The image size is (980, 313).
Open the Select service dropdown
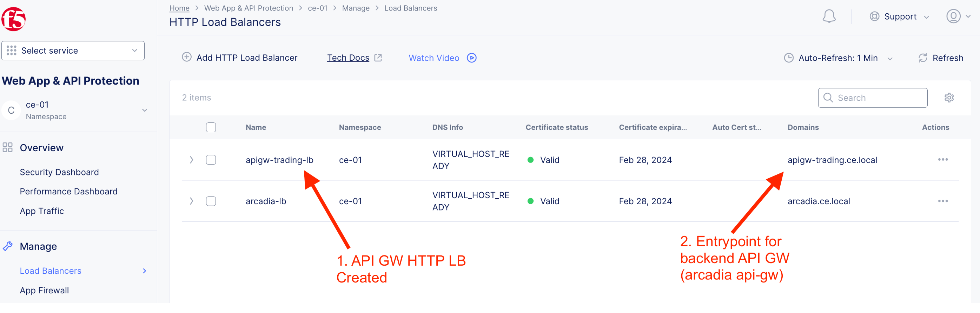[x=73, y=51]
